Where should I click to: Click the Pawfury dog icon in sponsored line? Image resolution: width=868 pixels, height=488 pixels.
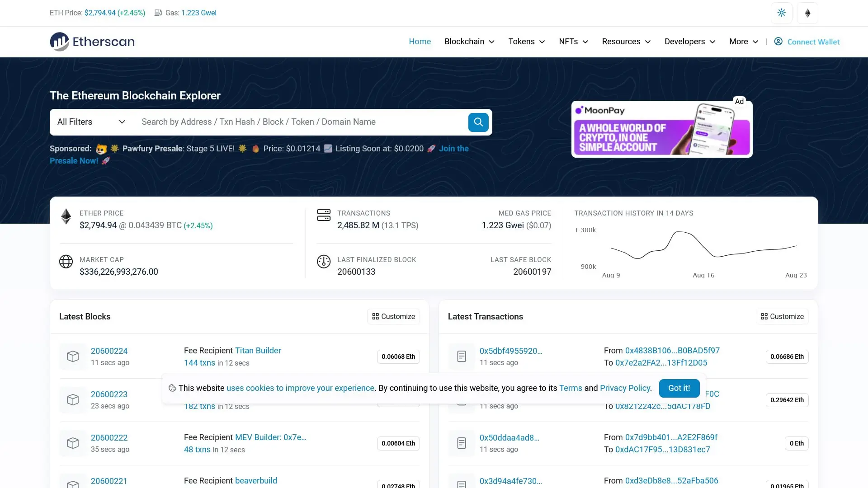pyautogui.click(x=101, y=149)
